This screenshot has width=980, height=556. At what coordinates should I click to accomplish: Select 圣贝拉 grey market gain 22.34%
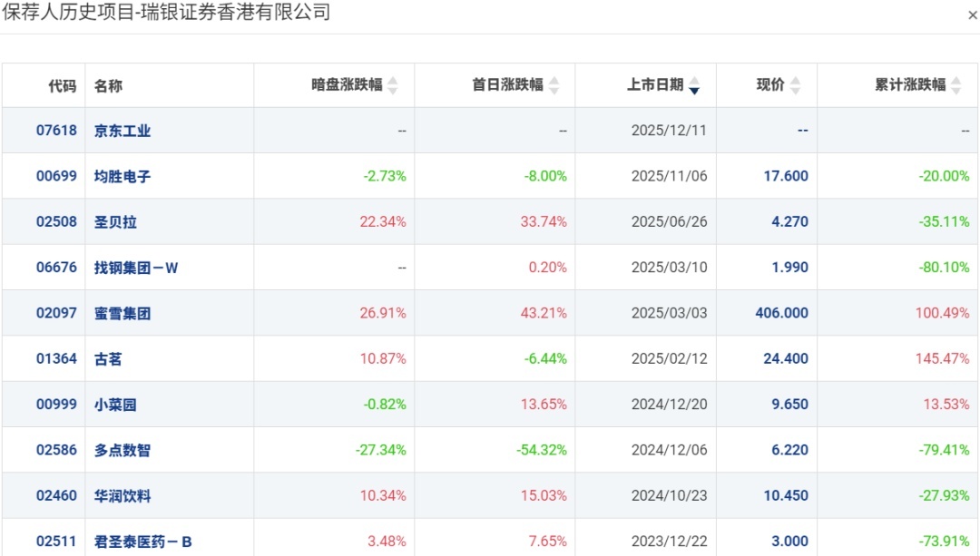pyautogui.click(x=383, y=222)
